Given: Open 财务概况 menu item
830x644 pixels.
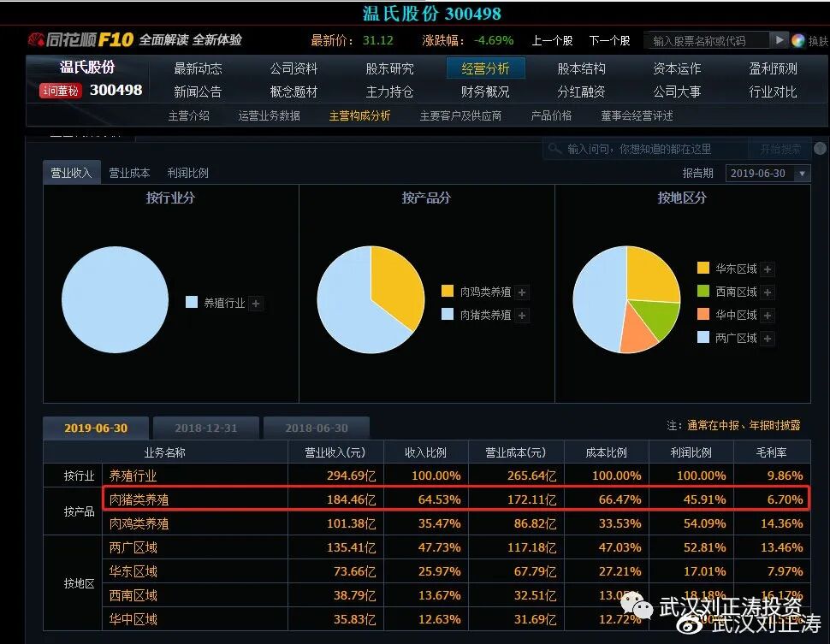Looking at the screenshot, I should [x=485, y=92].
